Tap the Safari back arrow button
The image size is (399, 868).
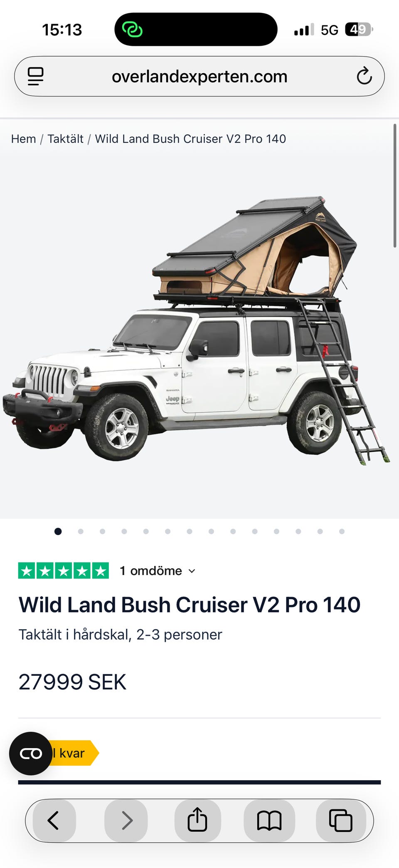(x=54, y=821)
